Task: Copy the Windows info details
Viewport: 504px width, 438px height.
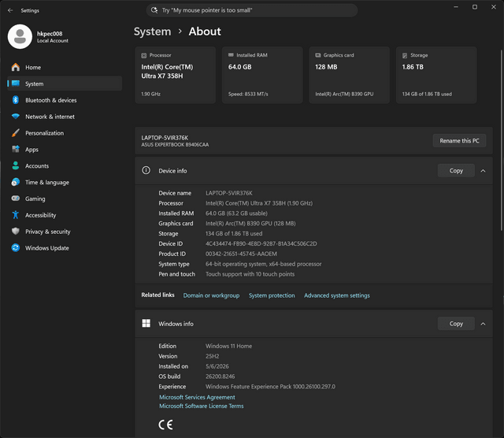Action: (x=456, y=324)
